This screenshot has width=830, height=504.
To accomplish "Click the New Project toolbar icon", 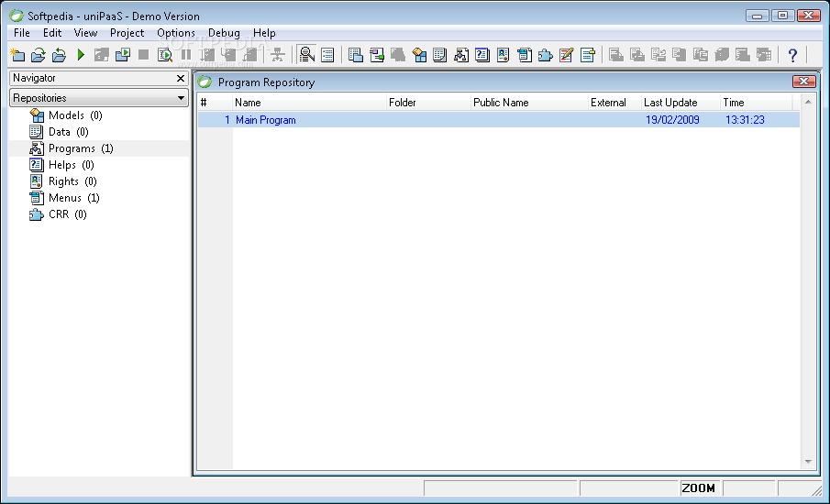I will [17, 54].
